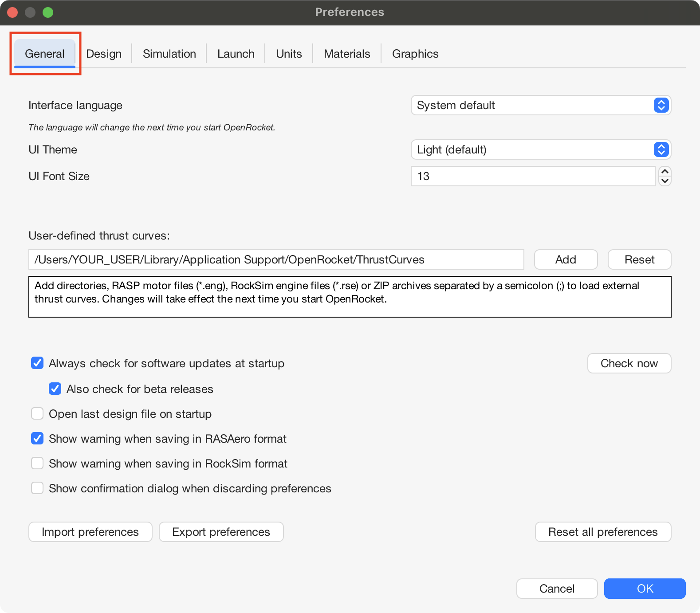This screenshot has height=613, width=700.
Task: Uncheck also check for beta releases
Action: [x=55, y=389]
